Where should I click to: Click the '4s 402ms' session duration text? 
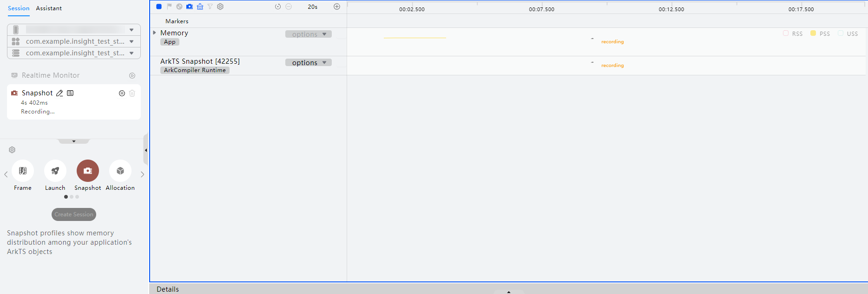pos(34,103)
